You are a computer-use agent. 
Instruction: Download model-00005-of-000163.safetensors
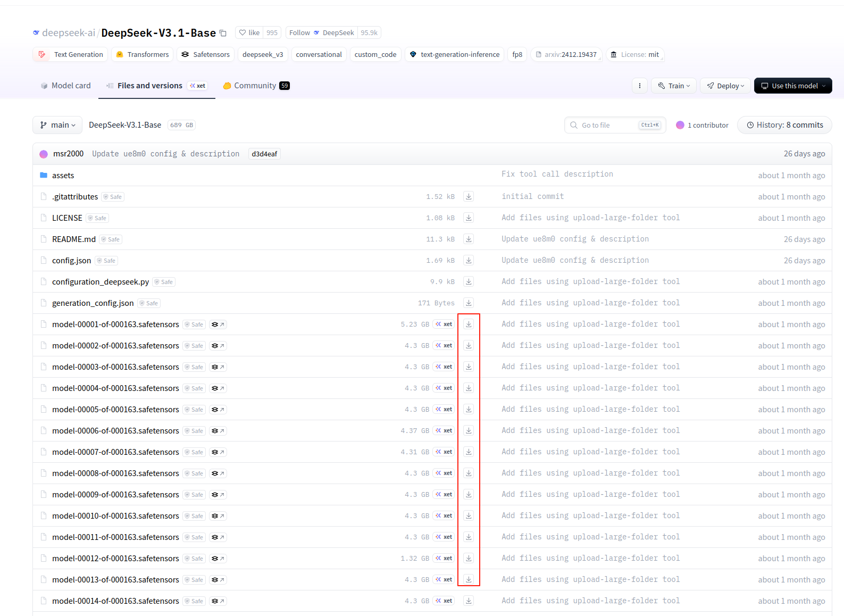(469, 409)
